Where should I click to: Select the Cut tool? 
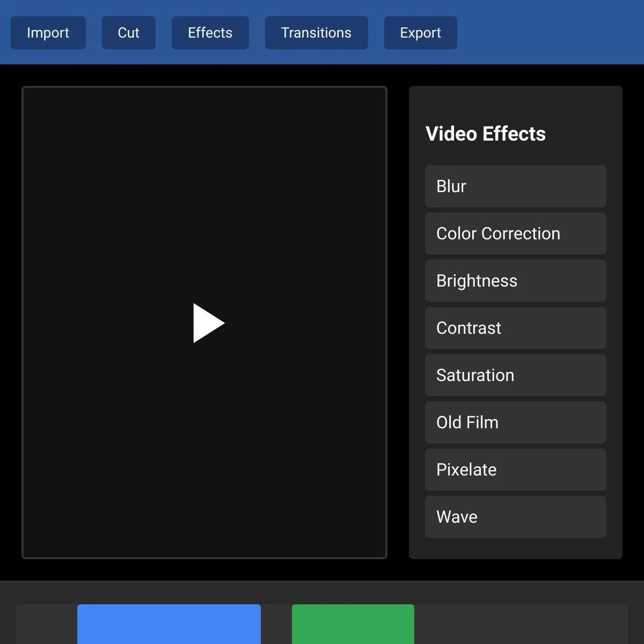tap(129, 33)
